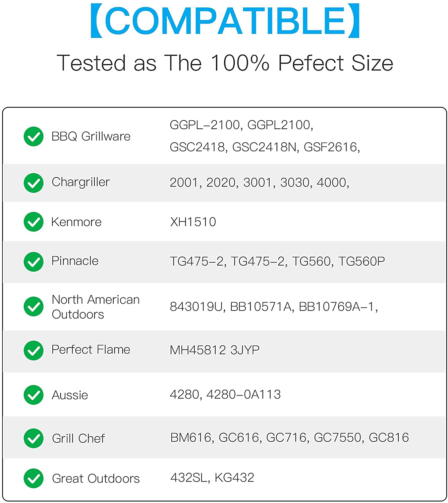Viewport: 448px width, 503px height.
Task: Click checkmark beside North American Outdoors
Action: tap(34, 306)
